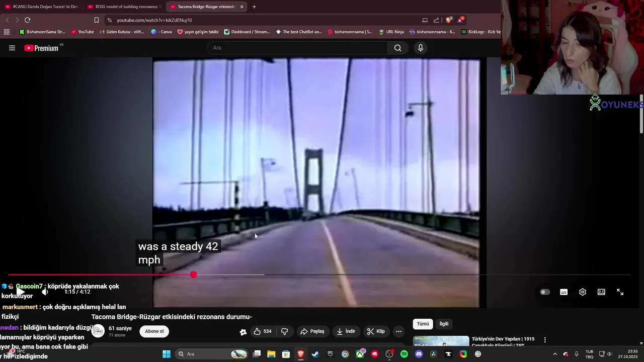Image resolution: width=644 pixels, height=362 pixels.
Task: Open Epic Games launcher from taskbar
Action: tap(330, 354)
